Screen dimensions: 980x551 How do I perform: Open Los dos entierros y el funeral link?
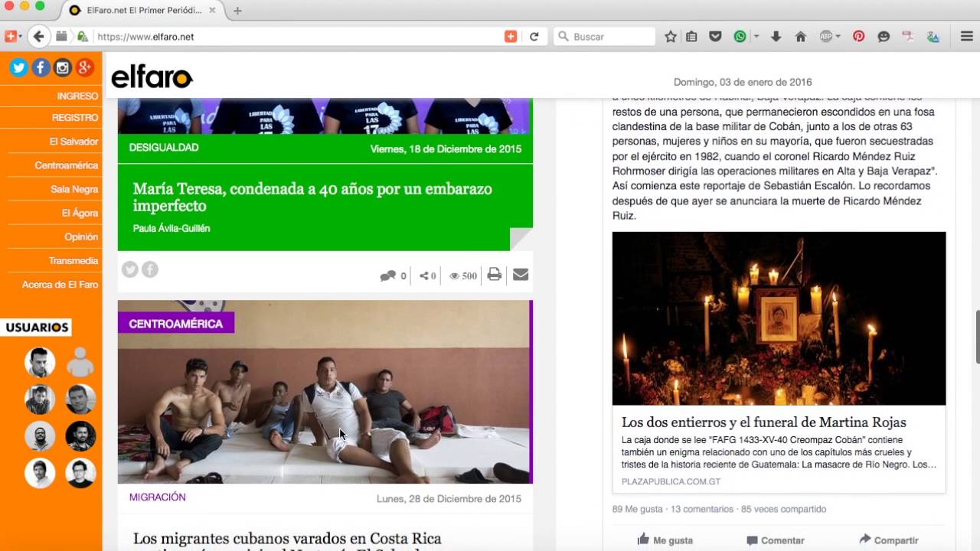point(763,422)
